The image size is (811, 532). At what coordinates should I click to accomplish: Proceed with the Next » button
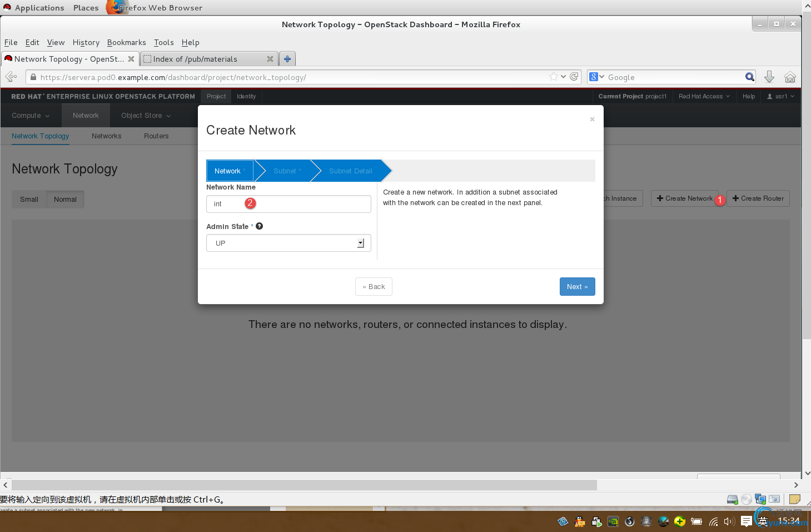click(577, 287)
